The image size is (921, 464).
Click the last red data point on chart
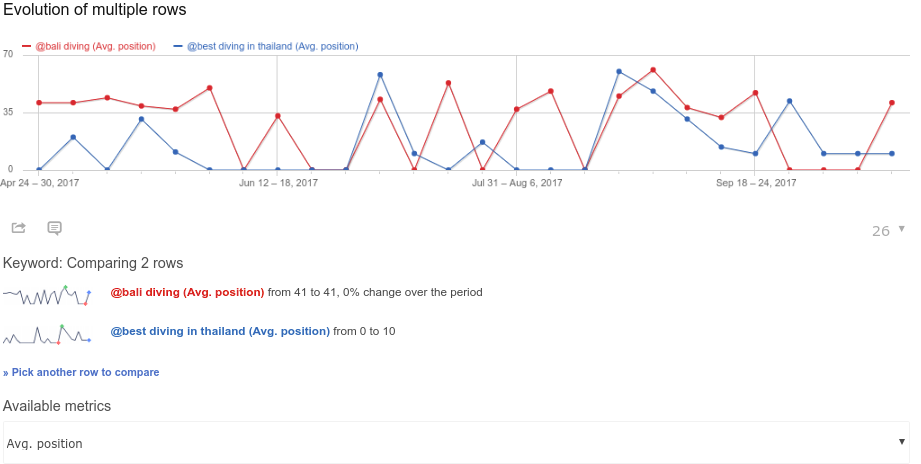pos(891,103)
